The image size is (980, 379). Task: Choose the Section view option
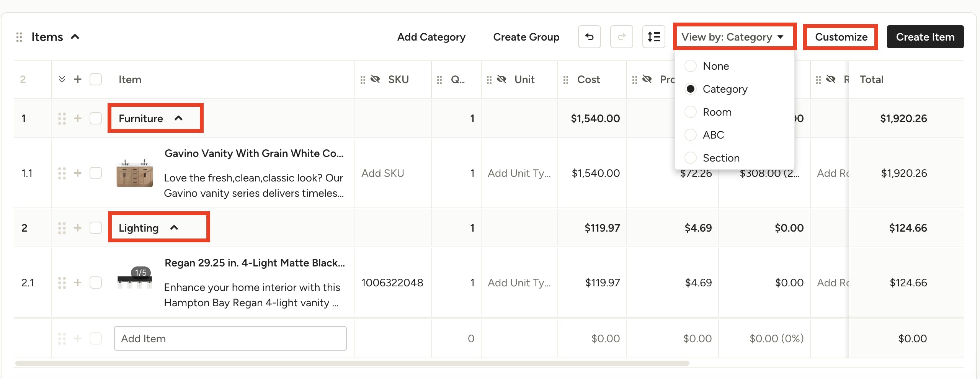[x=690, y=158]
